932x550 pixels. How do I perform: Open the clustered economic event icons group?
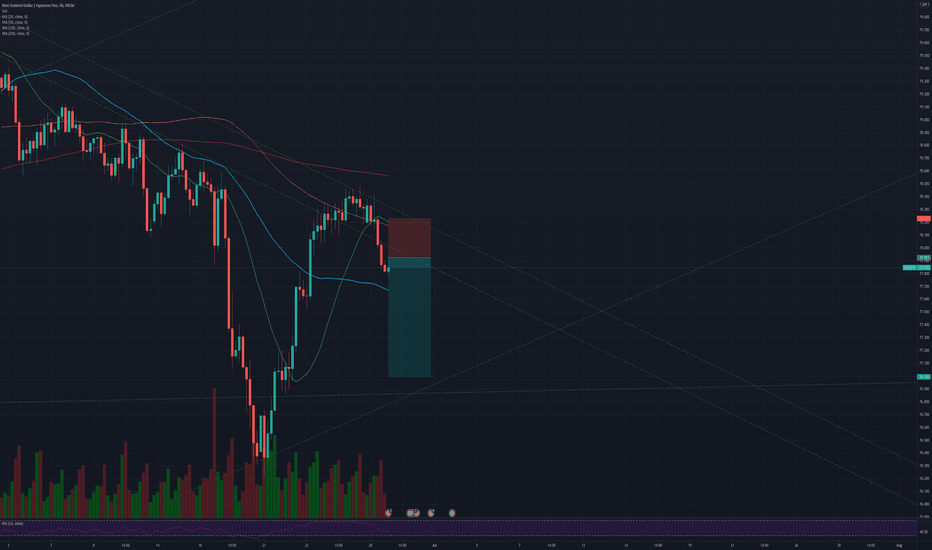click(x=413, y=513)
